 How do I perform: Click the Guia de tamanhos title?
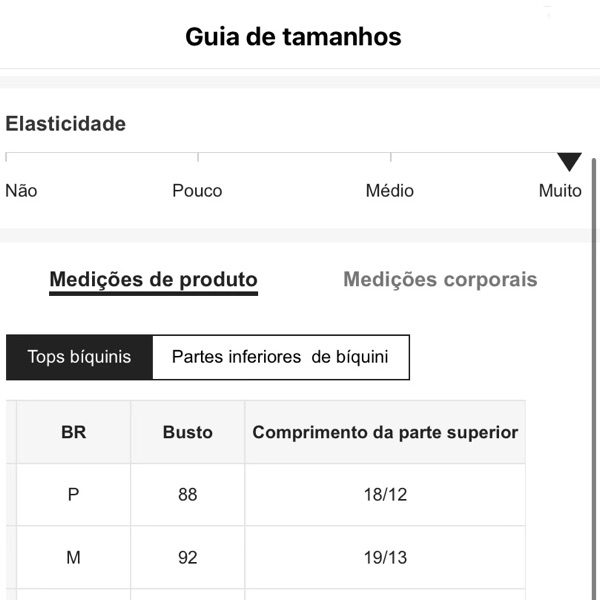[293, 37]
